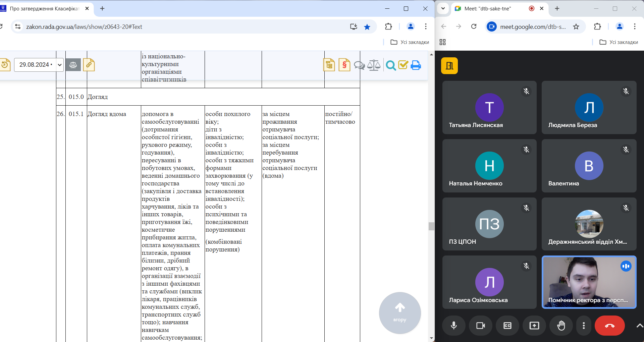Toggle raise hand in Meet
644x342 pixels.
coord(561,326)
